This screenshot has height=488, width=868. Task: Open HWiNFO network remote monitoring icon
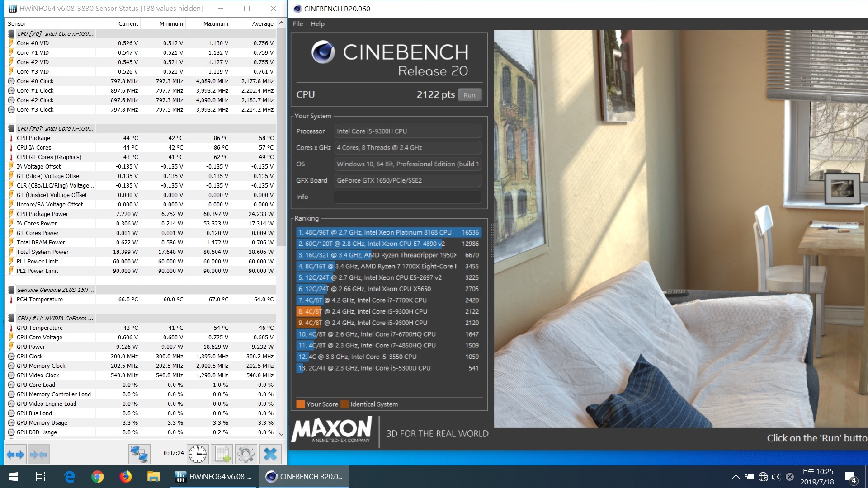pyautogui.click(x=139, y=454)
